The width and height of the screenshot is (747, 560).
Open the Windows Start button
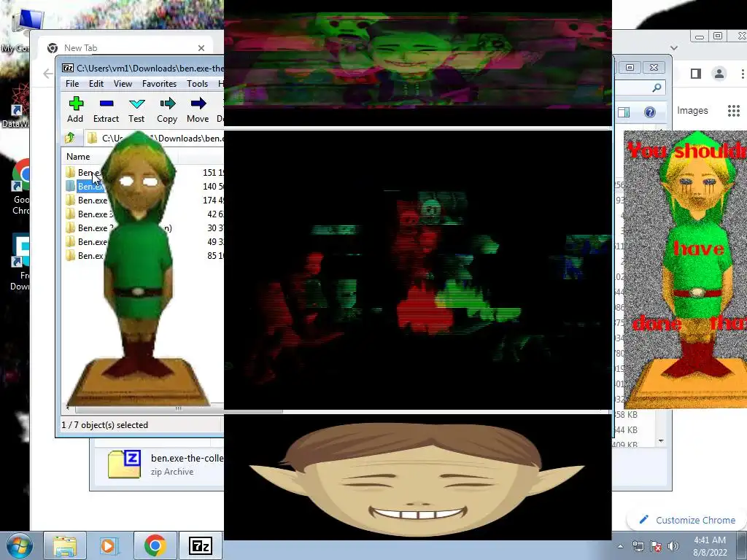[x=19, y=545]
